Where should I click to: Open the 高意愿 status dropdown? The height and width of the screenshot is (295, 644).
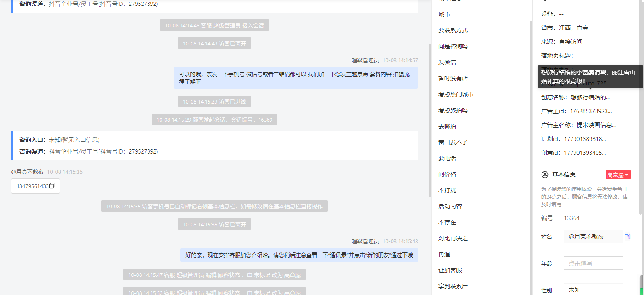pyautogui.click(x=618, y=175)
